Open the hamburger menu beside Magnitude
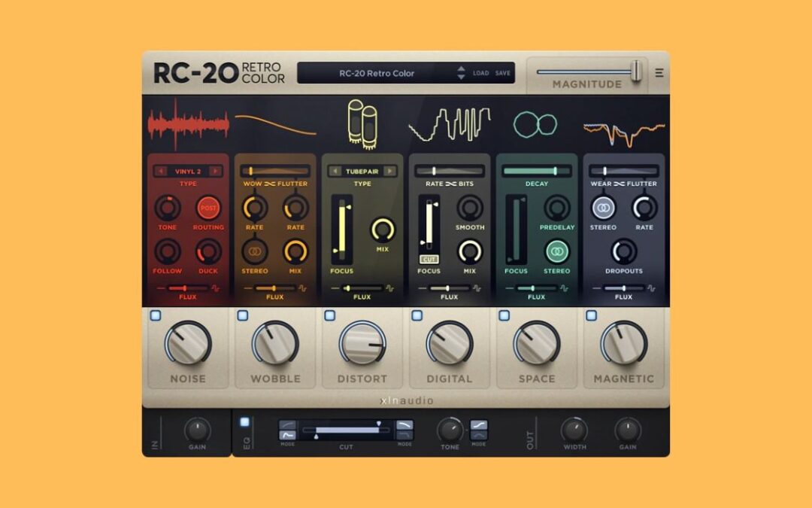Screen dimensions: 812x508 pos(659,73)
